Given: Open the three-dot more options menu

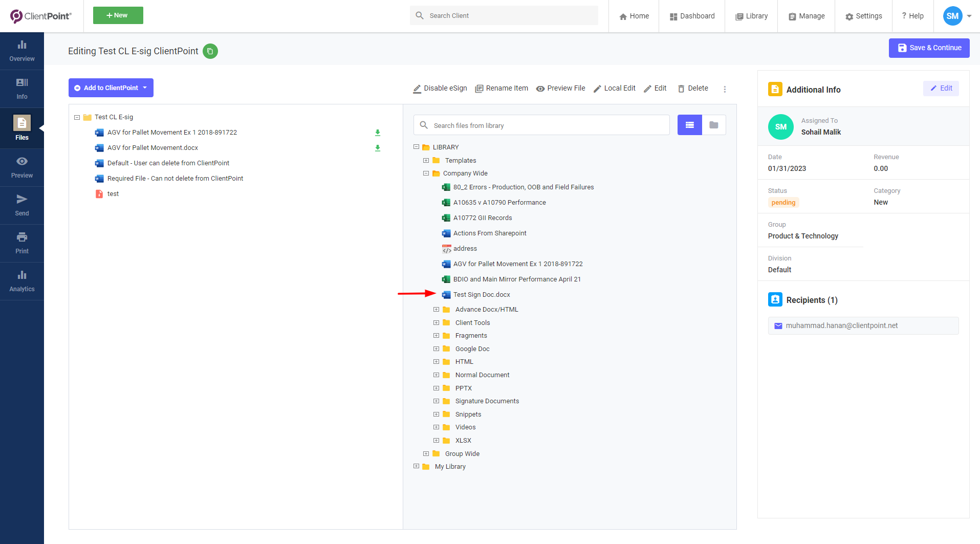Looking at the screenshot, I should pyautogui.click(x=725, y=89).
